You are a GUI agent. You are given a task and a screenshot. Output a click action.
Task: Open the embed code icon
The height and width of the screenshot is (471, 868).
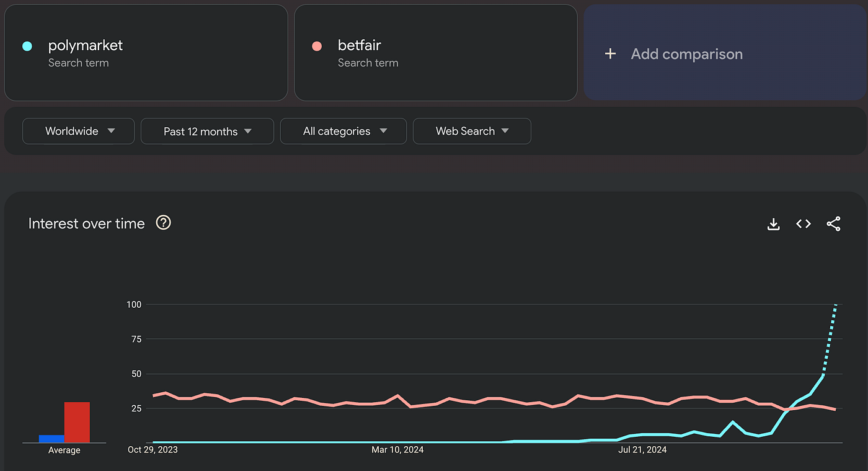(x=804, y=224)
